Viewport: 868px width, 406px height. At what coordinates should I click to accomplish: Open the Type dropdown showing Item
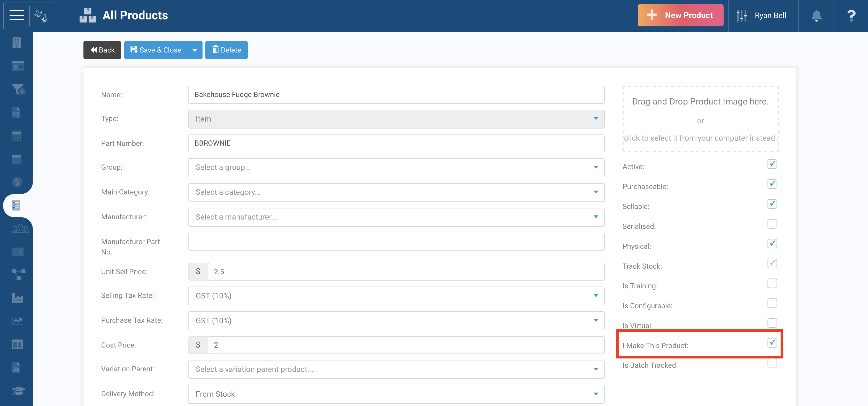[396, 119]
